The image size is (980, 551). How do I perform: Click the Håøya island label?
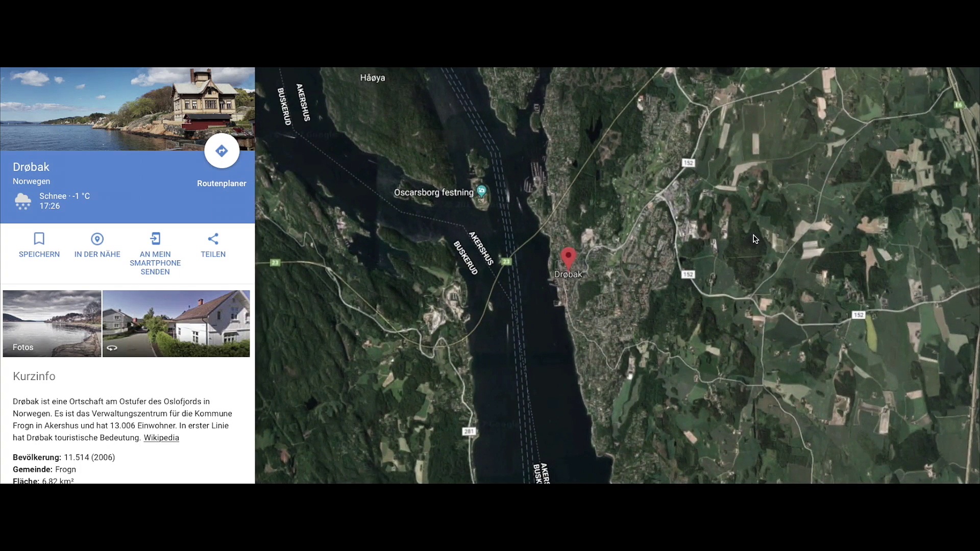[x=373, y=78]
